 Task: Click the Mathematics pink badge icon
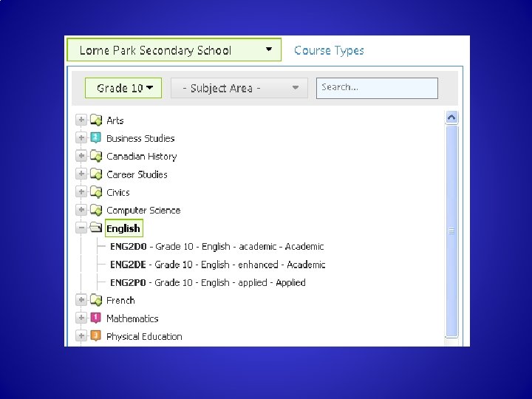[95, 318]
